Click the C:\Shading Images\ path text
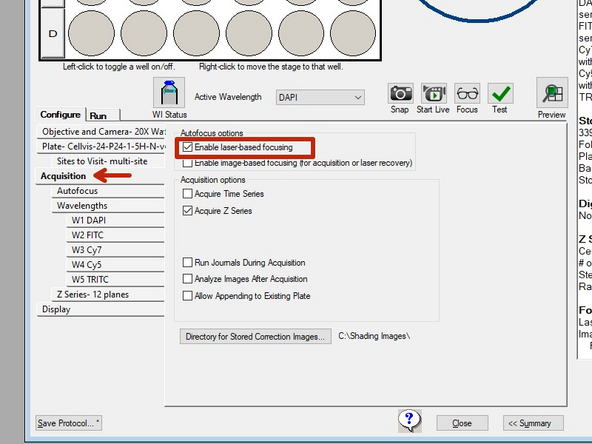 tap(374, 336)
